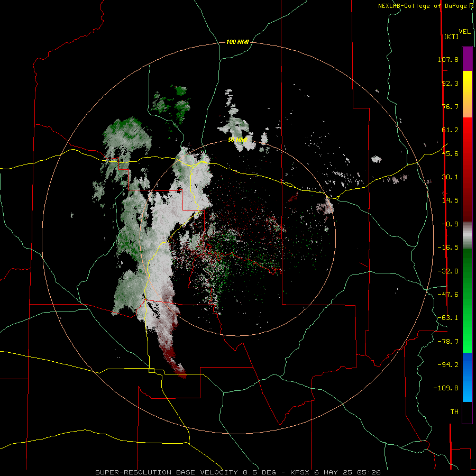Click the 107.8 velocity scale value
The image size is (476, 476).
(x=448, y=59)
